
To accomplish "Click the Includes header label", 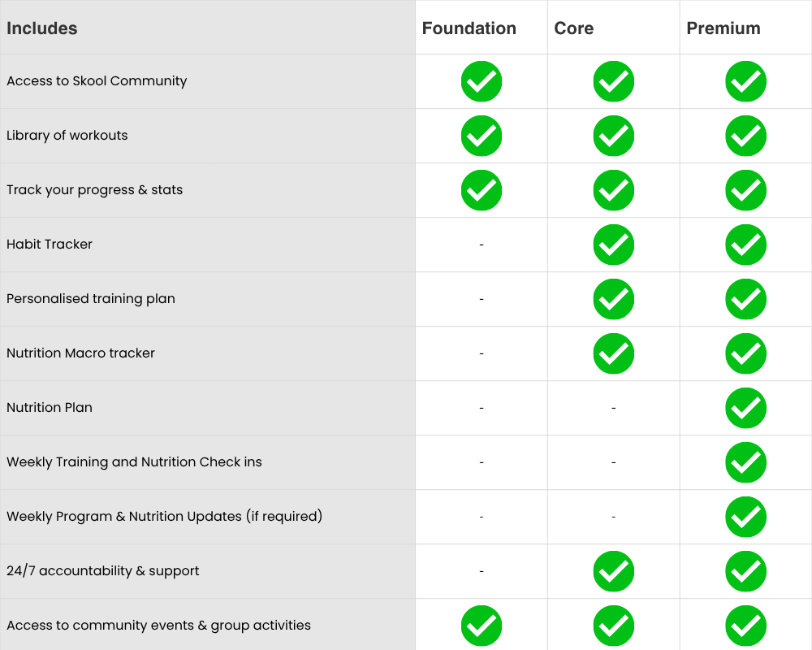I will click(x=42, y=28).
